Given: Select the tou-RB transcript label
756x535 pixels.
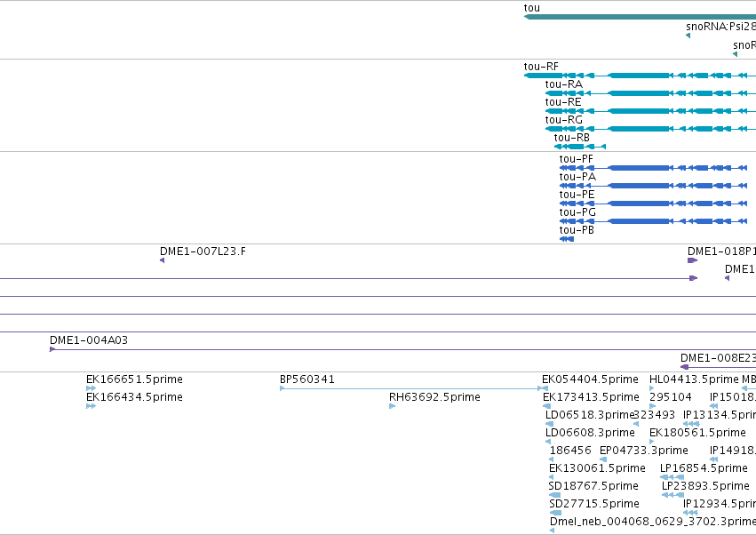Looking at the screenshot, I should coord(572,138).
